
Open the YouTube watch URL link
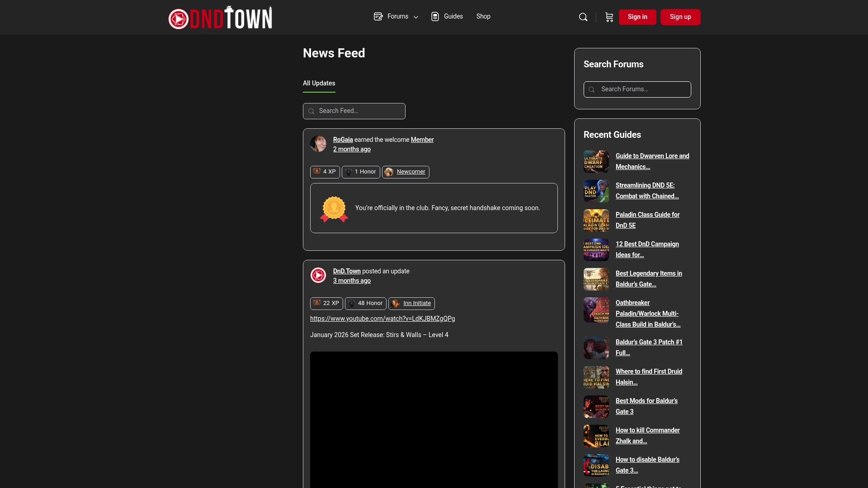click(x=382, y=319)
